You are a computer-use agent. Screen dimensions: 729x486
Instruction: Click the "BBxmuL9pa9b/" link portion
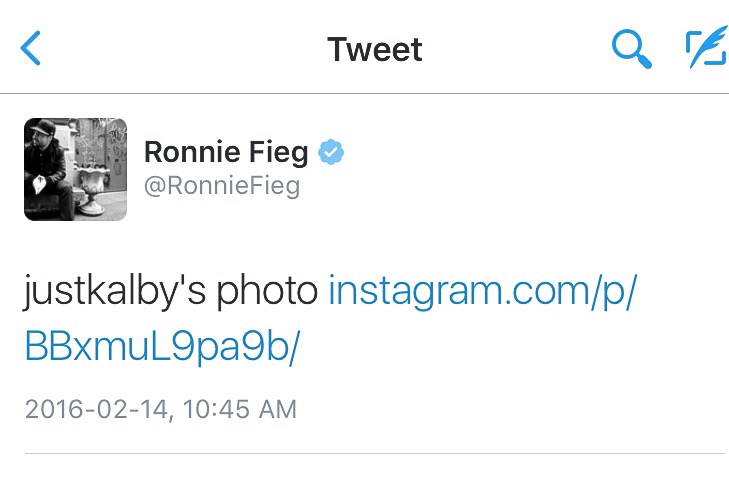tap(162, 344)
